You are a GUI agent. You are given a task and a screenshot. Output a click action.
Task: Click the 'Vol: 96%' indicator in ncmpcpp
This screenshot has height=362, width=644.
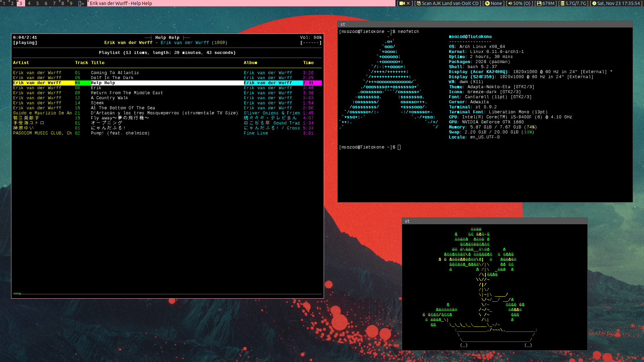tap(311, 38)
